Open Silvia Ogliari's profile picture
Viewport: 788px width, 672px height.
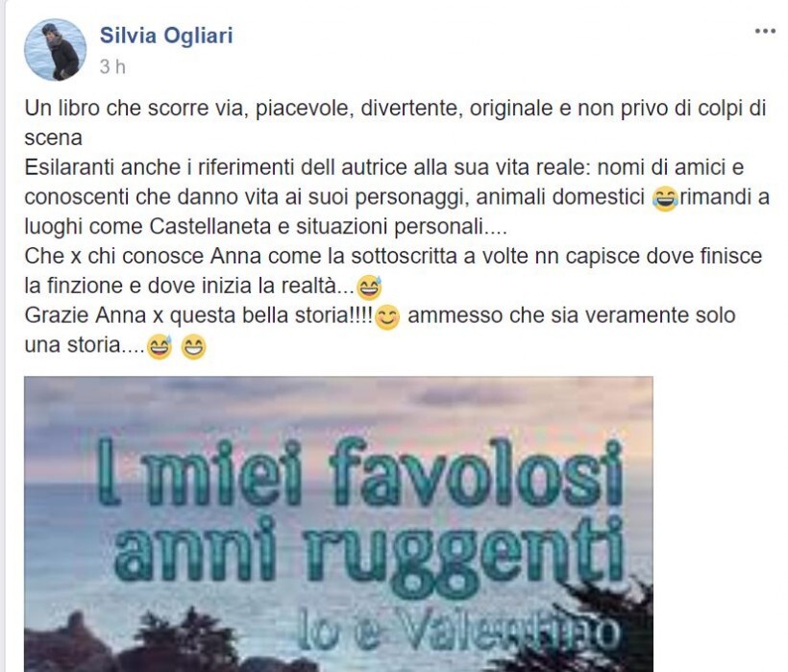[x=56, y=49]
